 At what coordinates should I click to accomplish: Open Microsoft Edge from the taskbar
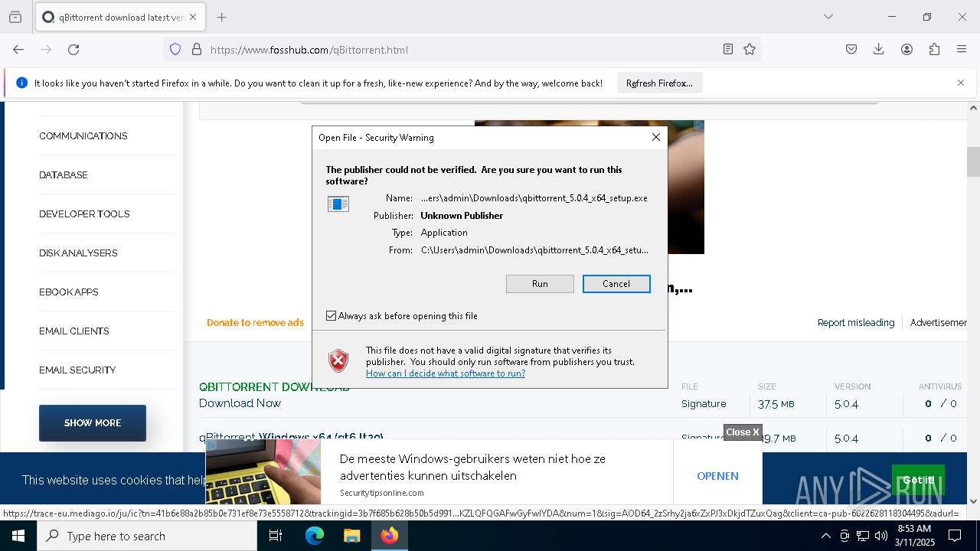pyautogui.click(x=315, y=536)
